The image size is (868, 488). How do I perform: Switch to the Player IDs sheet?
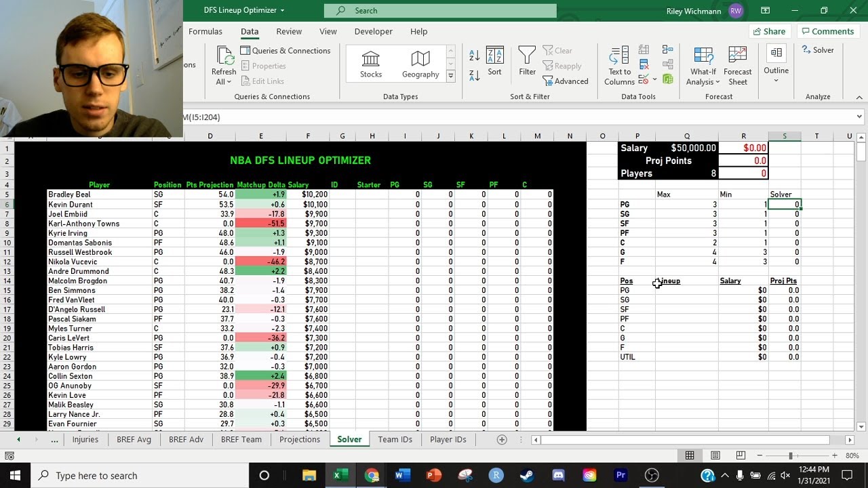448,439
